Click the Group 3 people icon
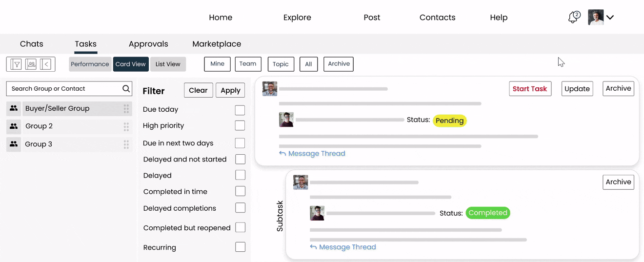 pyautogui.click(x=14, y=144)
